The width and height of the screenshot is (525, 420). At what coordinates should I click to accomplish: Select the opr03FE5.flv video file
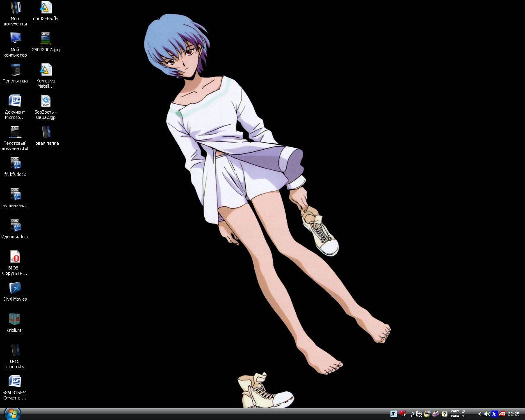coord(46,11)
